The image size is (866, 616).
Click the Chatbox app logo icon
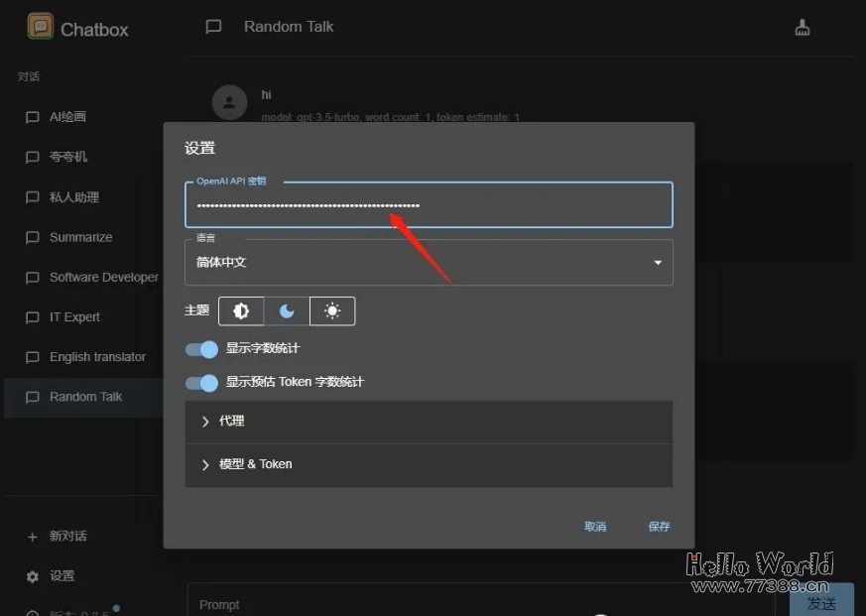[x=39, y=28]
